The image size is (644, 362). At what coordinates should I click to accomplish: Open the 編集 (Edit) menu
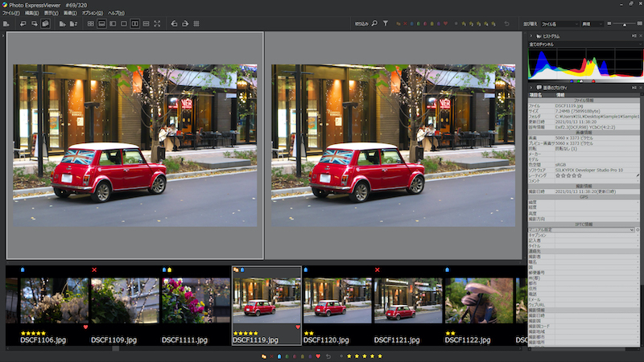pyautogui.click(x=31, y=13)
